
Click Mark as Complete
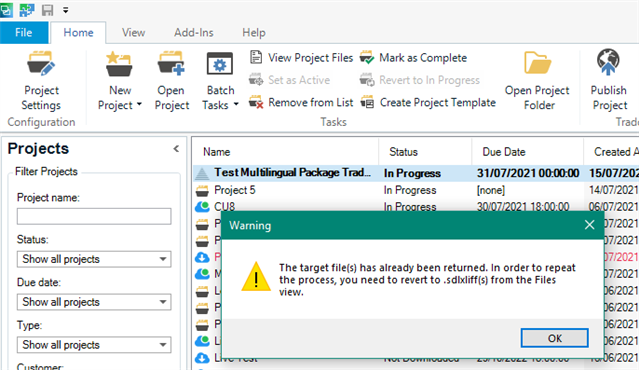(x=413, y=58)
